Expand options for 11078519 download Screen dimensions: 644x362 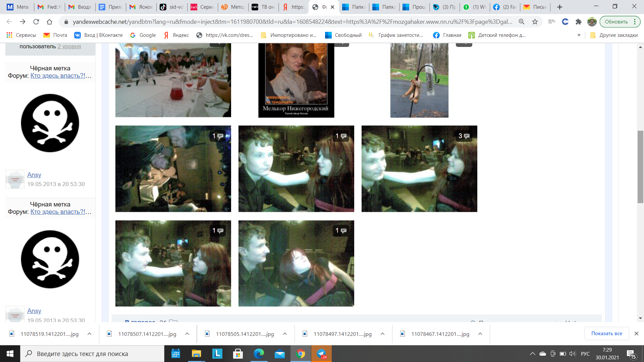tap(90, 334)
